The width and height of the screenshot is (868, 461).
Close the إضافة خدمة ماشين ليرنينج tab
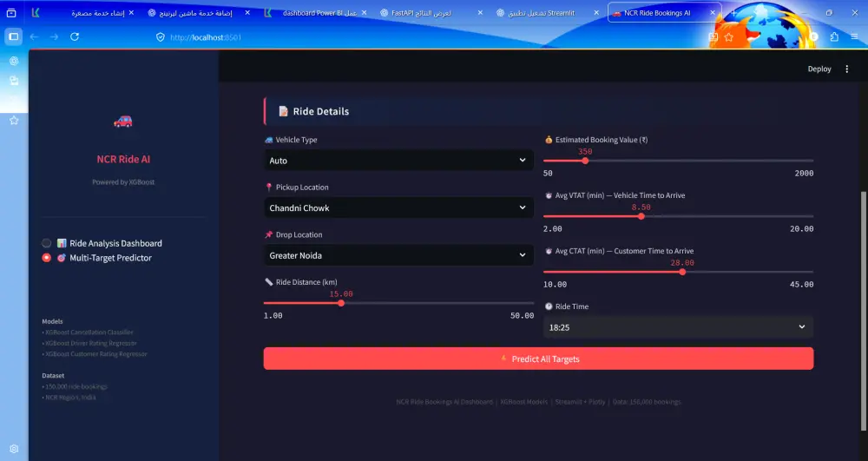pos(247,13)
